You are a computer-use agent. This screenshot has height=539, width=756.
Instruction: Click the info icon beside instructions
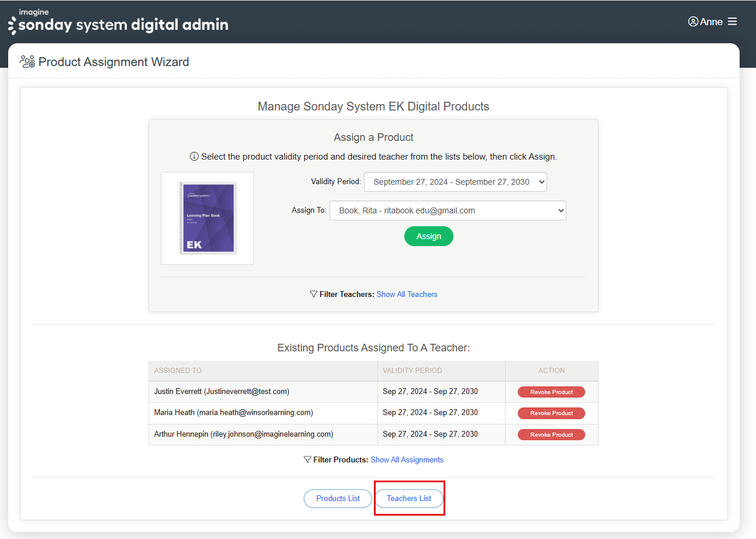click(x=194, y=157)
